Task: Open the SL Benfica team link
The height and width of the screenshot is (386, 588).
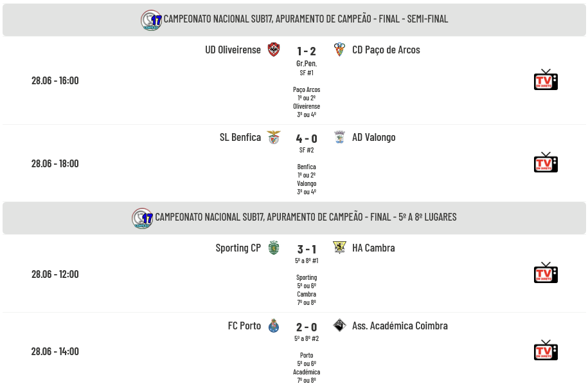Action: pos(240,138)
